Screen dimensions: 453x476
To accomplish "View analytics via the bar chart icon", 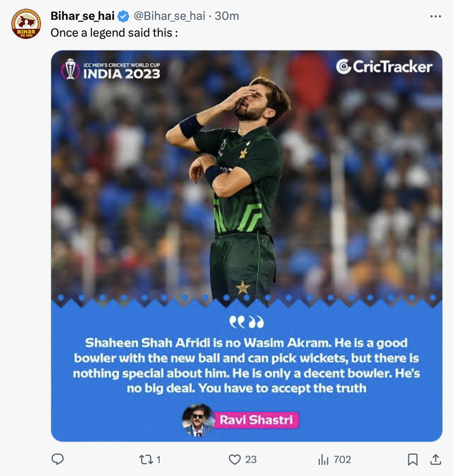I will pos(323,460).
